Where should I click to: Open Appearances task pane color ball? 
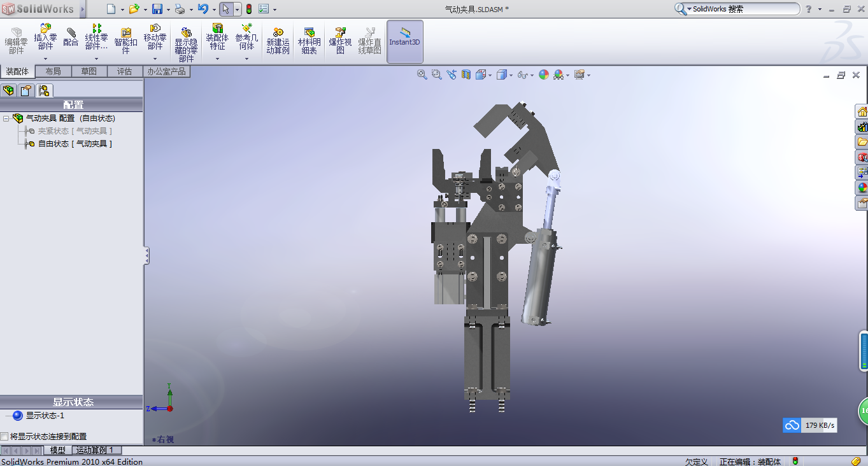point(862,188)
